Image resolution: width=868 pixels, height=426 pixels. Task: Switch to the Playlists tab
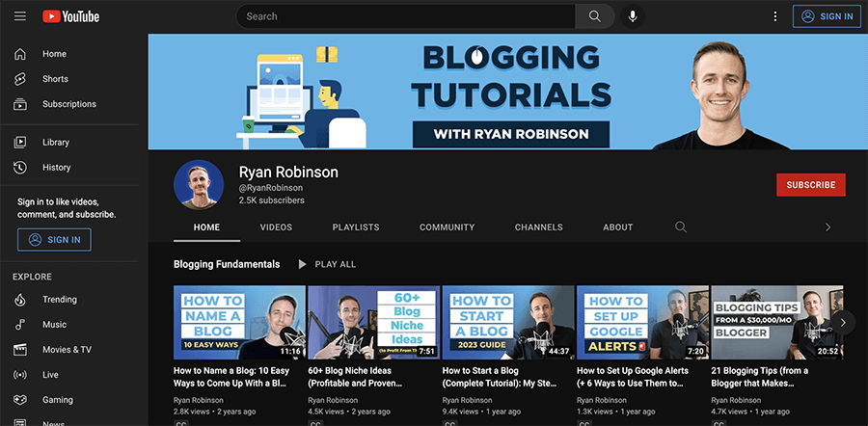click(356, 227)
